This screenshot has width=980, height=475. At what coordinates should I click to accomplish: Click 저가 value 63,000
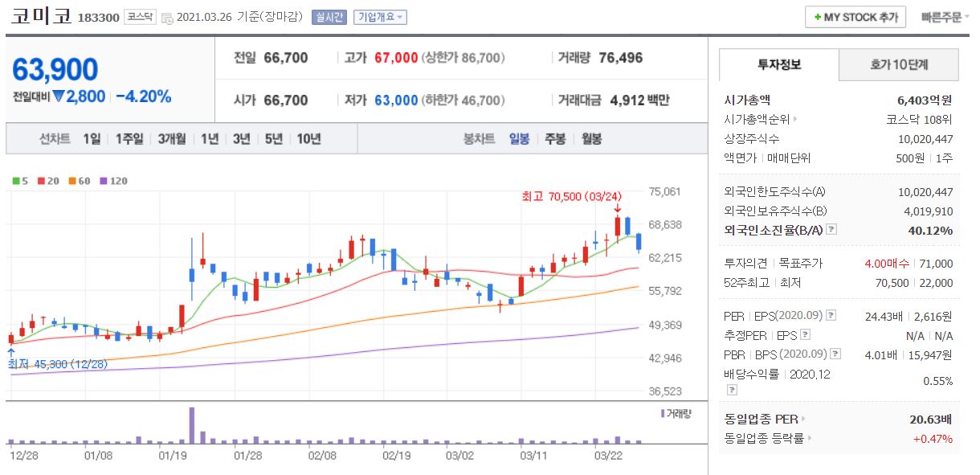tap(397, 100)
